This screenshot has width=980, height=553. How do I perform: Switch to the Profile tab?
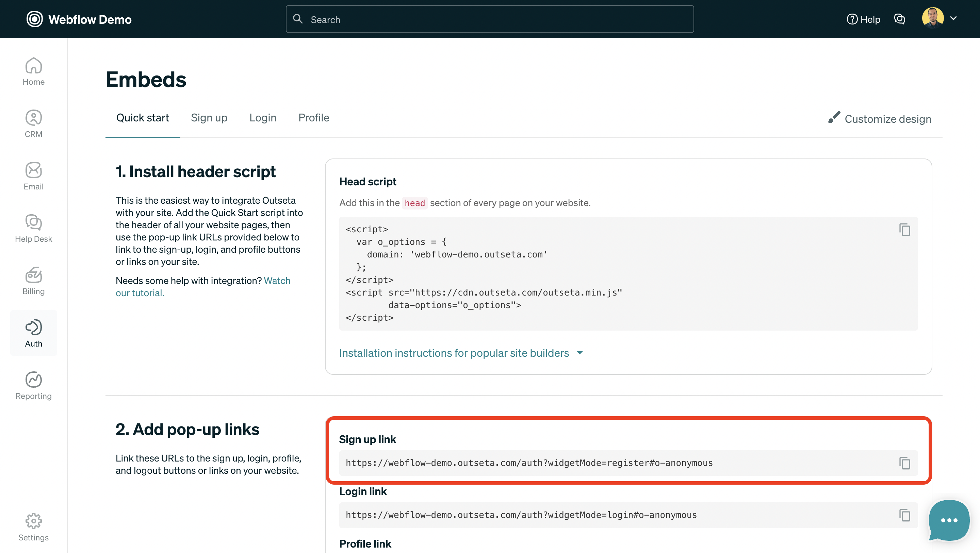coord(313,118)
